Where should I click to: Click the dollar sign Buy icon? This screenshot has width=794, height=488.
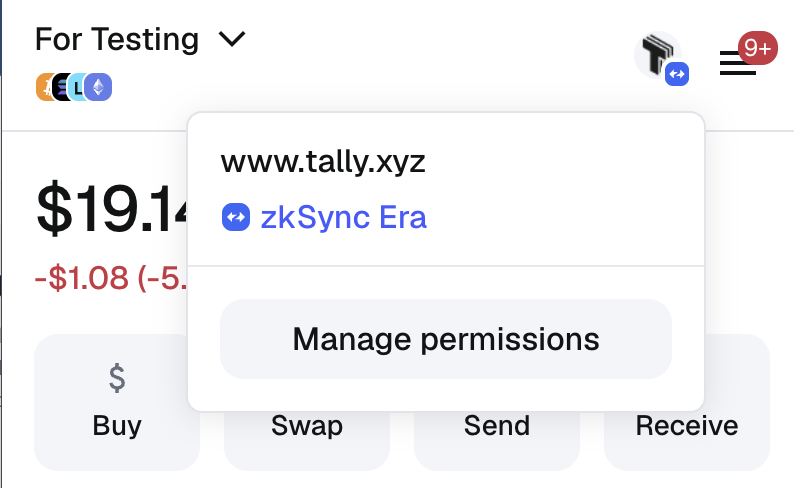(x=117, y=378)
